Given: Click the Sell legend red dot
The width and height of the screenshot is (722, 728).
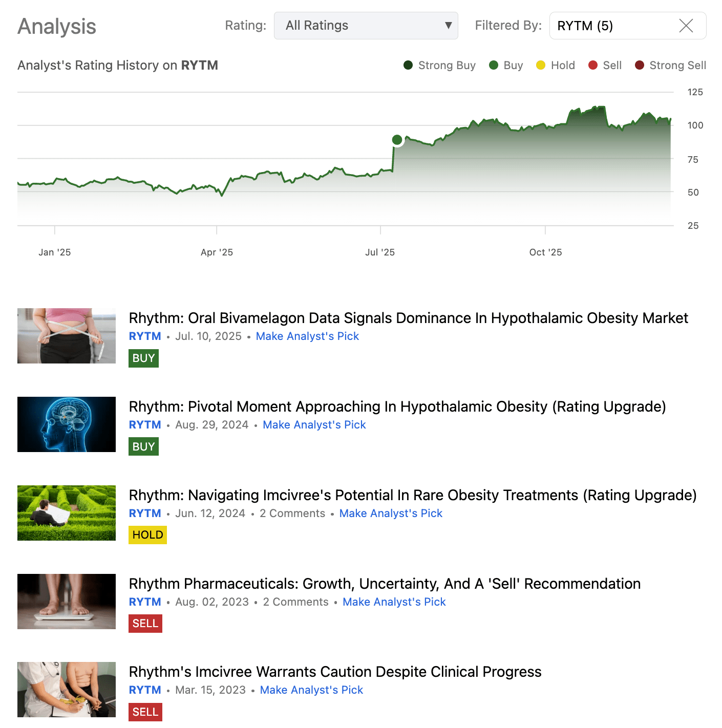Looking at the screenshot, I should tap(593, 65).
